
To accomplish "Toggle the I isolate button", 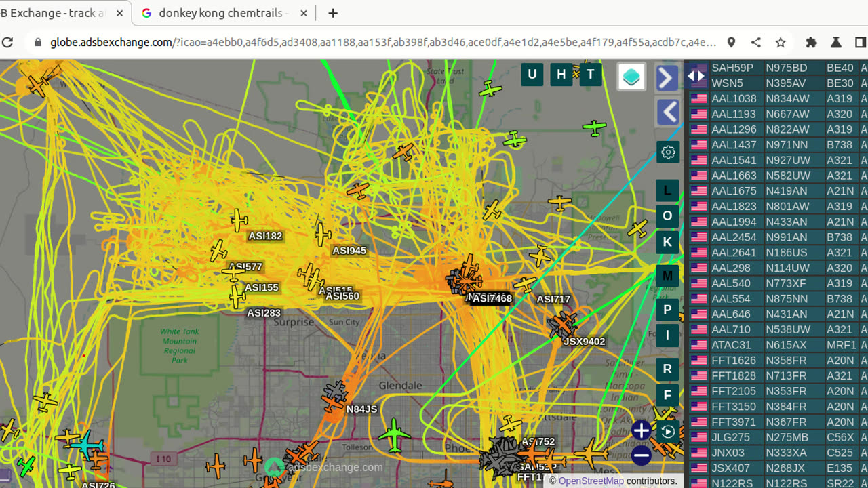I will click(x=667, y=335).
